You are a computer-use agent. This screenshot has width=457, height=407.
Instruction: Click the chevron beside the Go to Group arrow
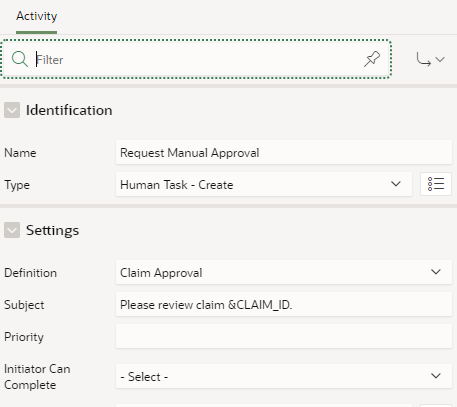pyautogui.click(x=440, y=60)
